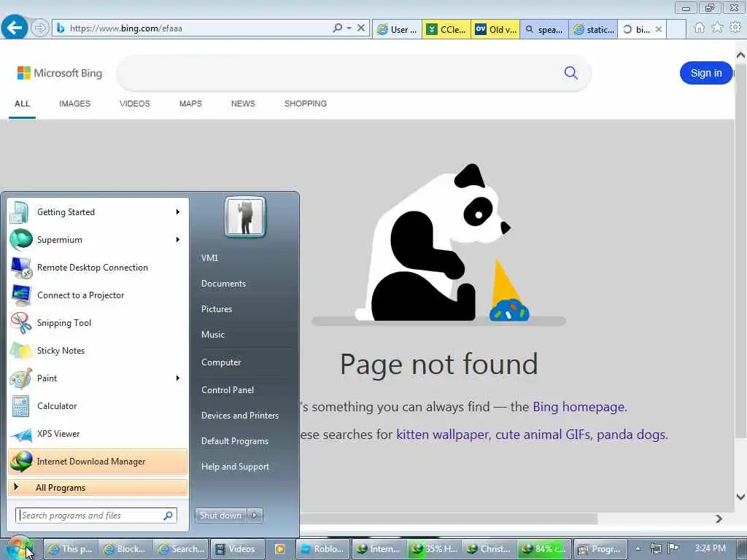The width and height of the screenshot is (747, 560).
Task: Launch the Snipping Tool
Action: click(98, 322)
